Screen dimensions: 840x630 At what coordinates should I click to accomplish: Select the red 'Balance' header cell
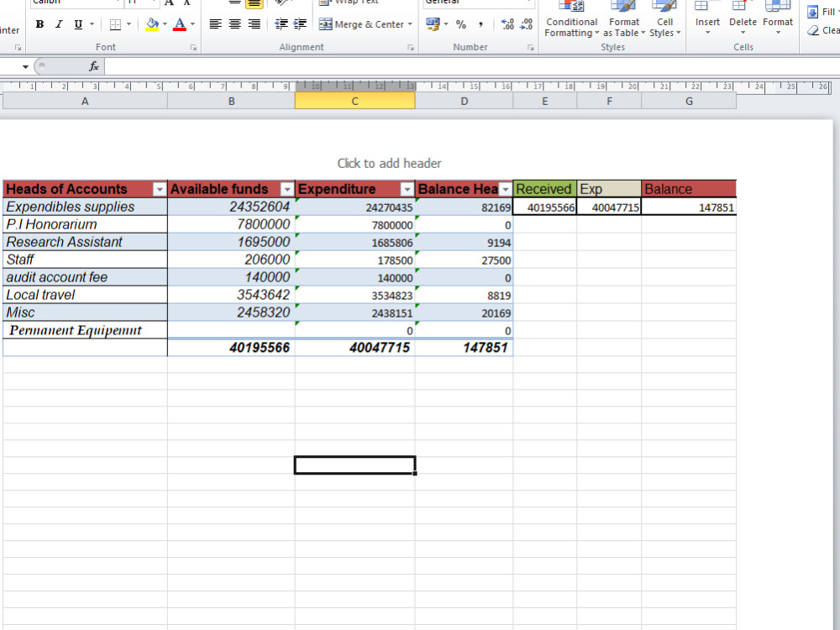click(689, 189)
